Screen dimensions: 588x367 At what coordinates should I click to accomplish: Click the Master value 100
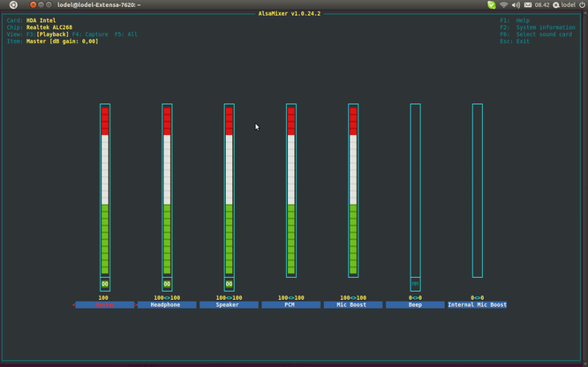(x=103, y=297)
